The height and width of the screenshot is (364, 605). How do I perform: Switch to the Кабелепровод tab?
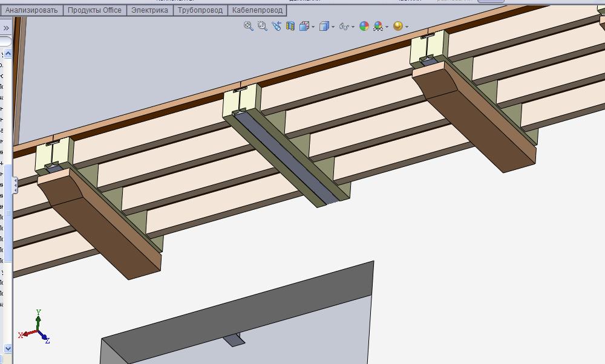point(257,10)
